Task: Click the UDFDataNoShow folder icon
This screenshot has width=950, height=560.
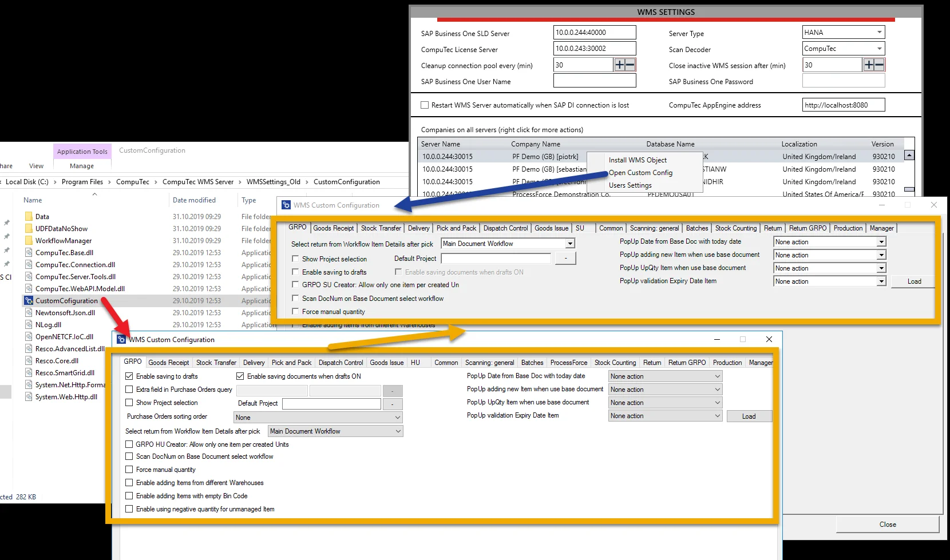Action: [x=29, y=229]
